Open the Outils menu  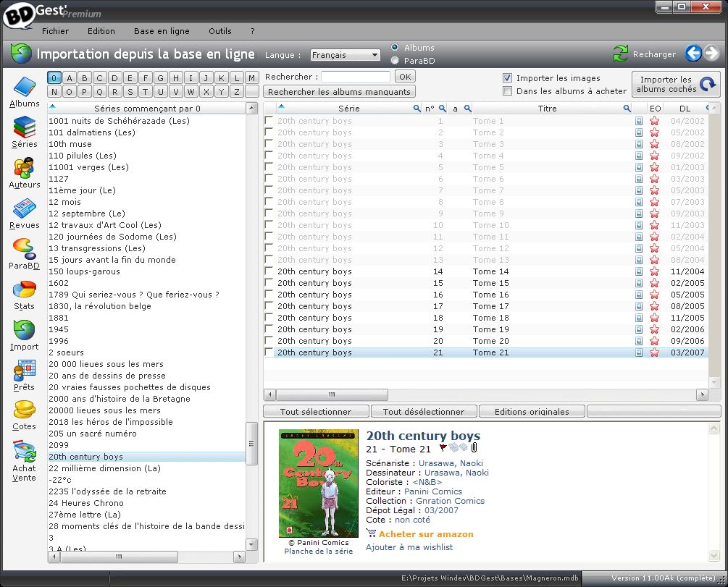coord(220,31)
